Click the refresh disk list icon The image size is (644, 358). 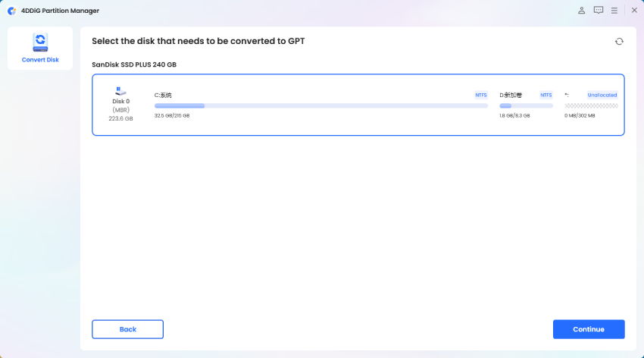(619, 41)
